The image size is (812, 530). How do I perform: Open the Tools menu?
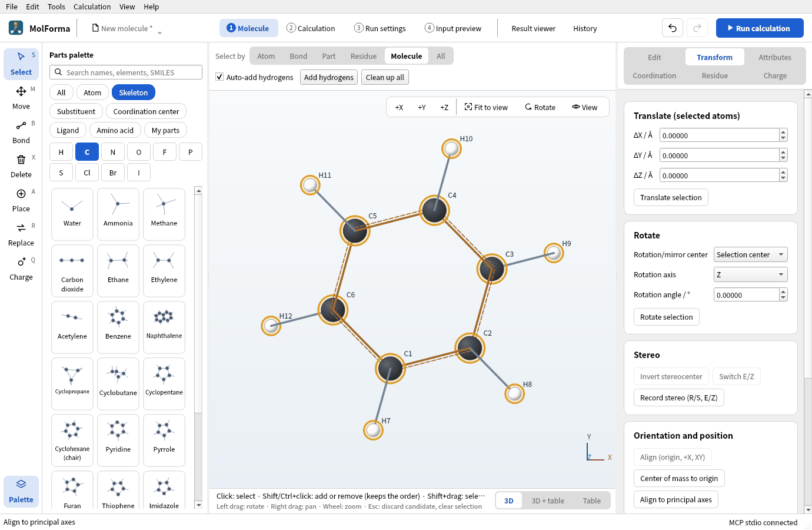point(56,6)
